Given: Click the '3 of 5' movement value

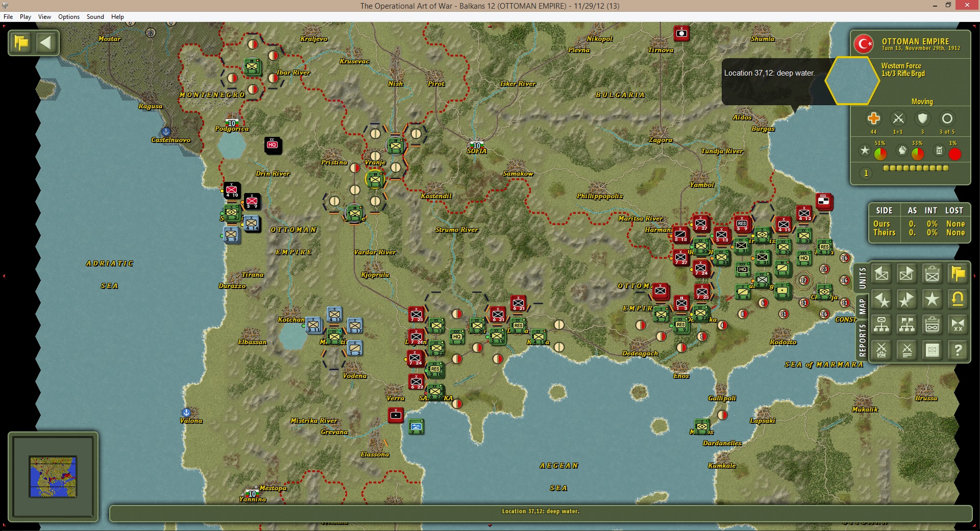Looking at the screenshot, I should (947, 132).
